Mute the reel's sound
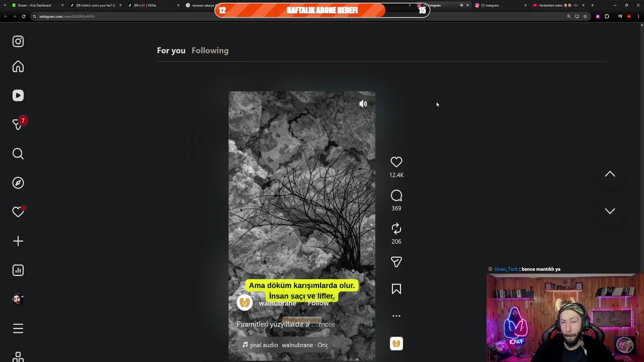Screen dimensions: 644x362 [x=363, y=104]
